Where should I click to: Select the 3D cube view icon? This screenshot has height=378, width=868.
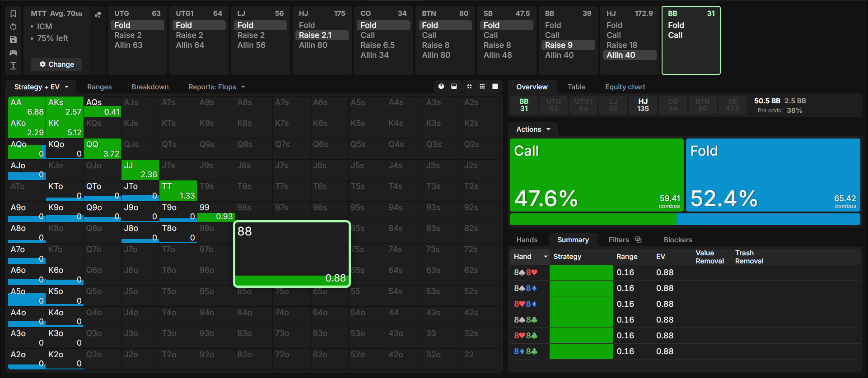441,87
